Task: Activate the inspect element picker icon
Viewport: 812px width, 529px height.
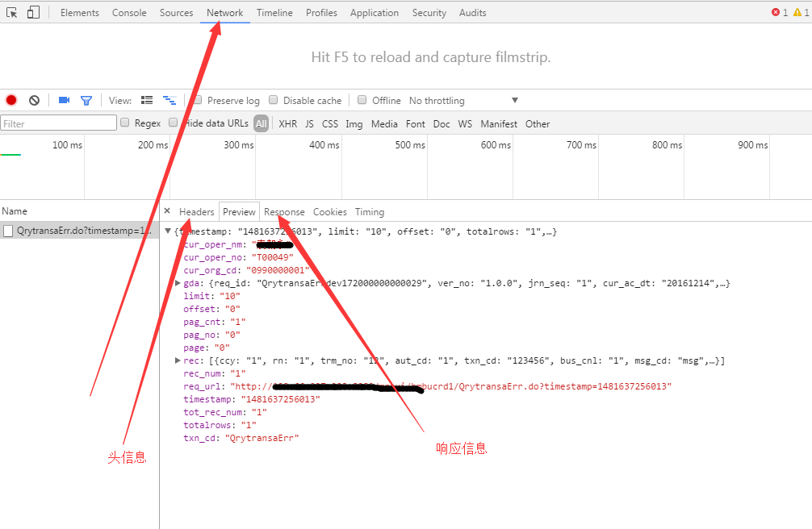Action: [11, 12]
